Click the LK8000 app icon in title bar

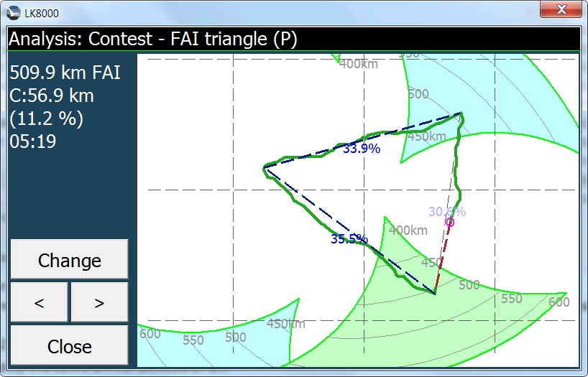[14, 13]
